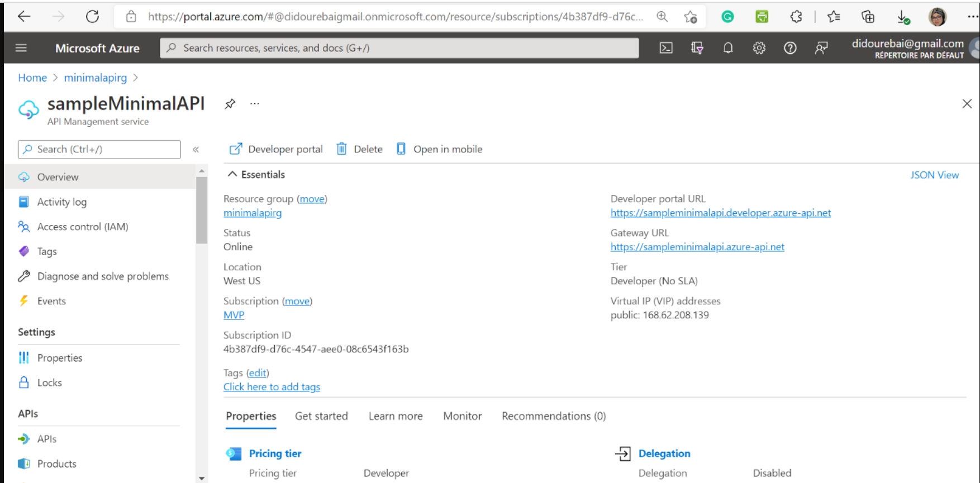Go to minimalapirg in the breadcrumb
This screenshot has height=483, width=980.
click(x=96, y=78)
